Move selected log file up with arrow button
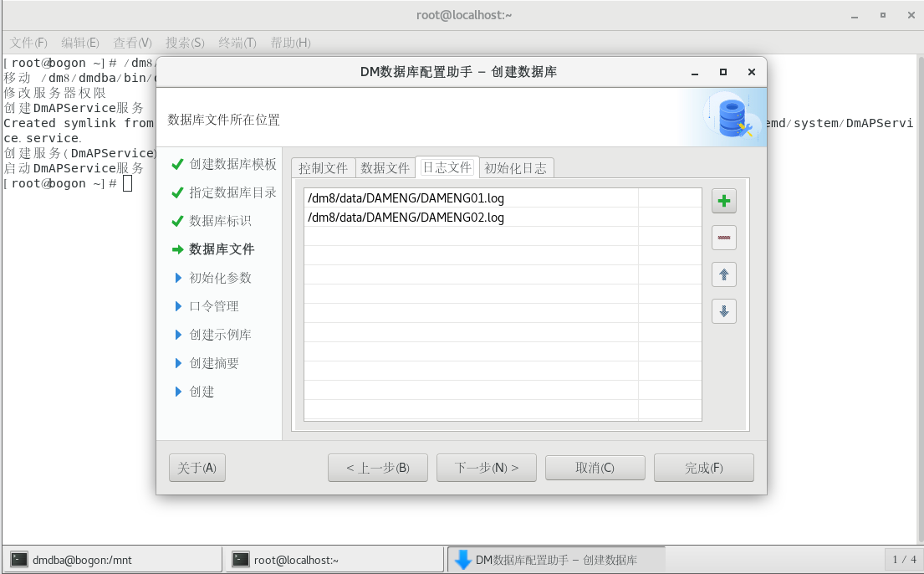The width and height of the screenshot is (924, 574). 723,274
